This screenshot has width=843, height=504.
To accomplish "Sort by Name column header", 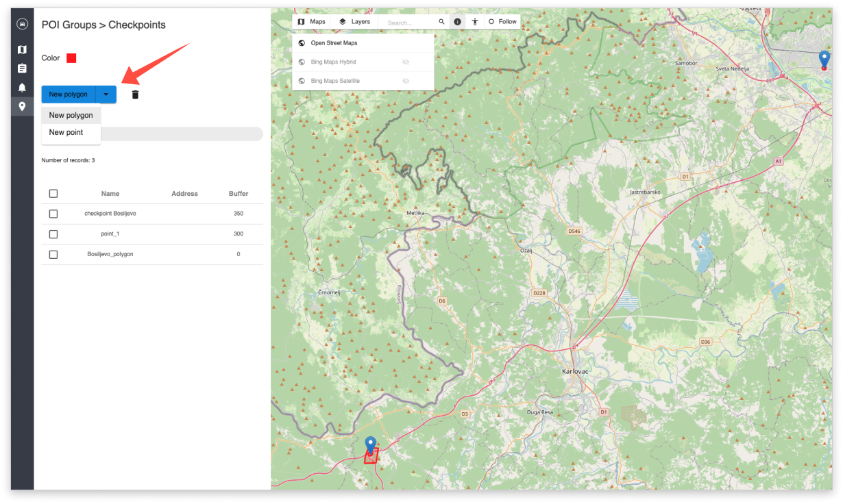I will point(110,194).
